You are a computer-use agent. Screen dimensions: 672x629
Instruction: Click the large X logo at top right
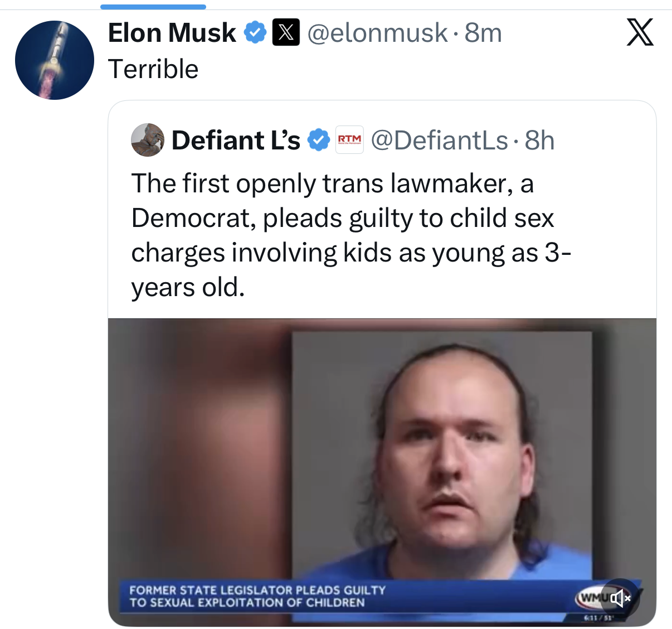[640, 32]
